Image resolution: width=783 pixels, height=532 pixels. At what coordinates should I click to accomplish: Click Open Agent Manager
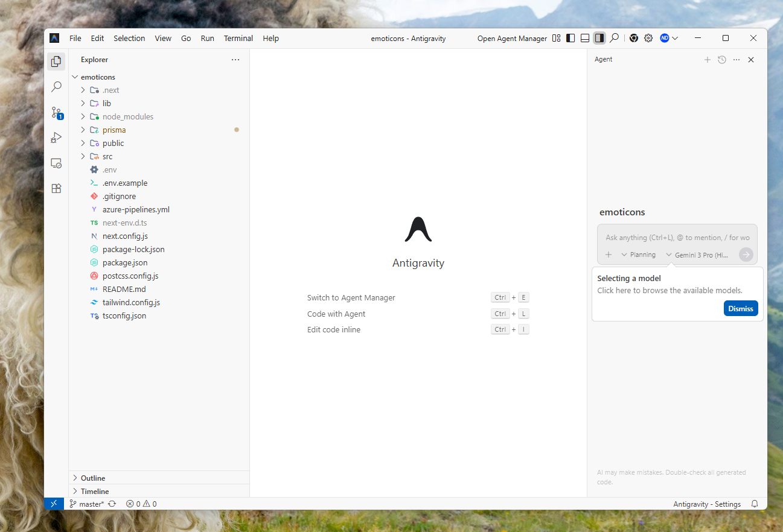pyautogui.click(x=512, y=38)
